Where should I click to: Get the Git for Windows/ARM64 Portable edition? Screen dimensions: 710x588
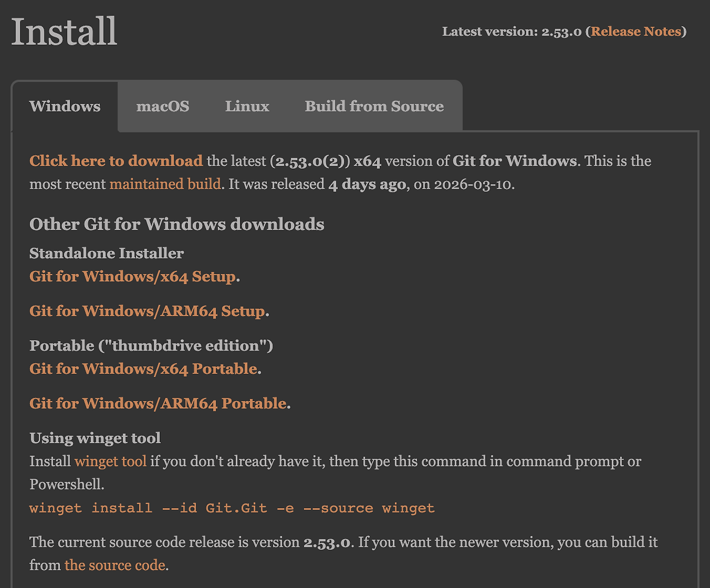tap(158, 403)
